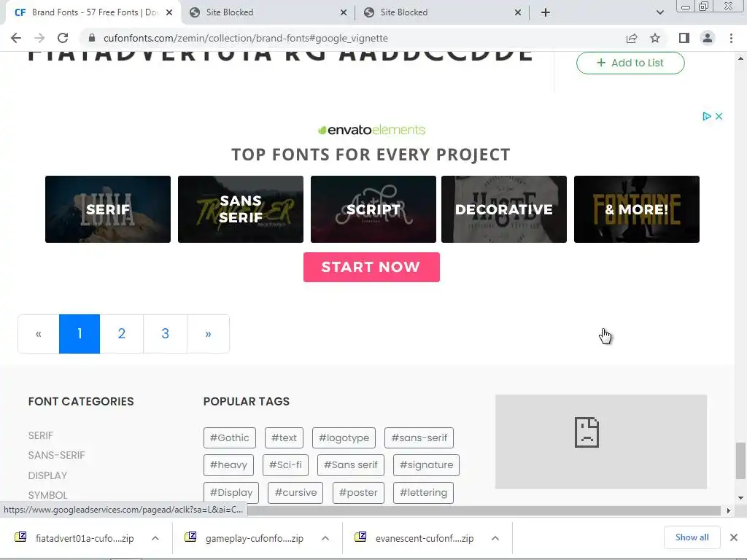Open the DECORATIVE ad thumbnail

point(504,209)
